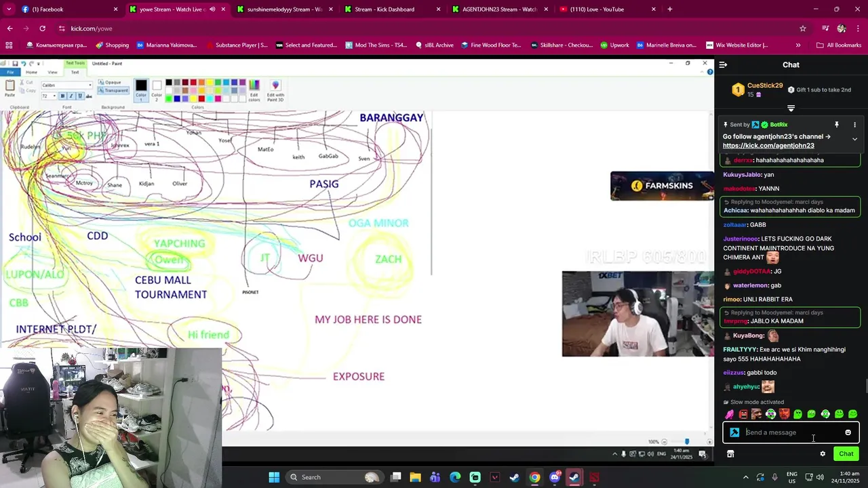
Task: Click Gift 1 sub to take 2nd
Action: pos(819,89)
